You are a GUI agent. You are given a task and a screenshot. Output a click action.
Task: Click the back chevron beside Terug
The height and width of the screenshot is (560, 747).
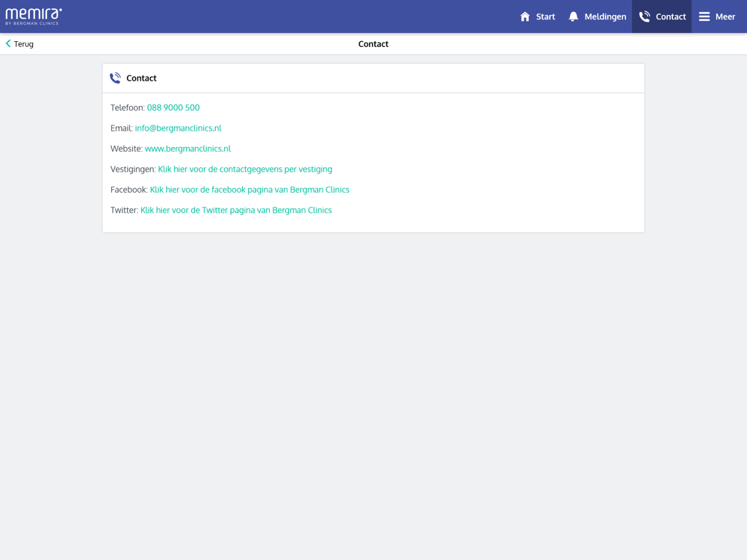(x=8, y=44)
